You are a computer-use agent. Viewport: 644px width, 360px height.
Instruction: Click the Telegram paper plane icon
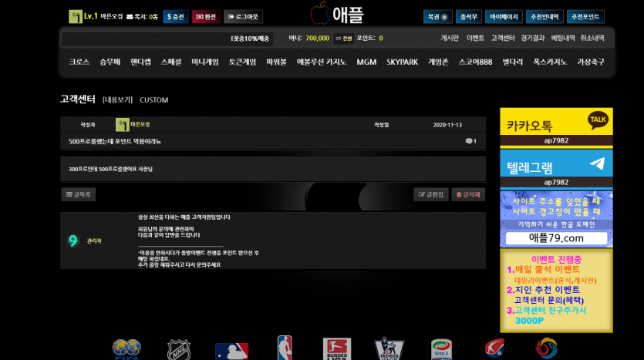pos(598,163)
